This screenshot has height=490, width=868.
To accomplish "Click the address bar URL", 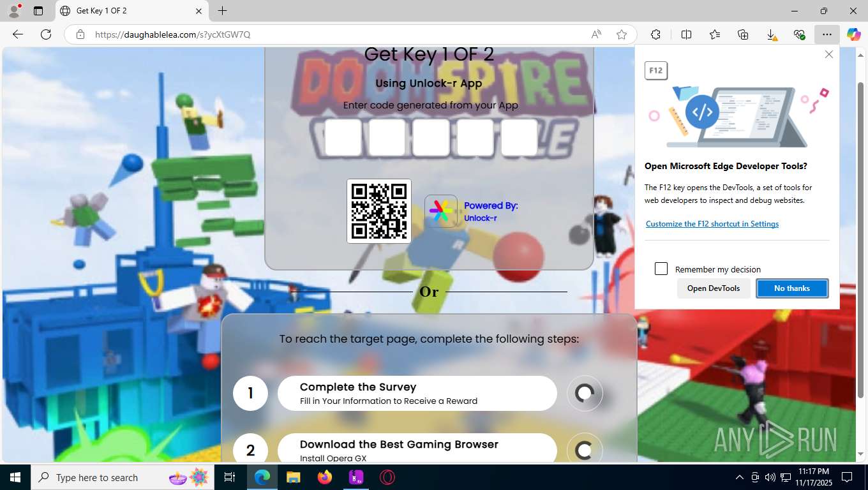I will [172, 34].
